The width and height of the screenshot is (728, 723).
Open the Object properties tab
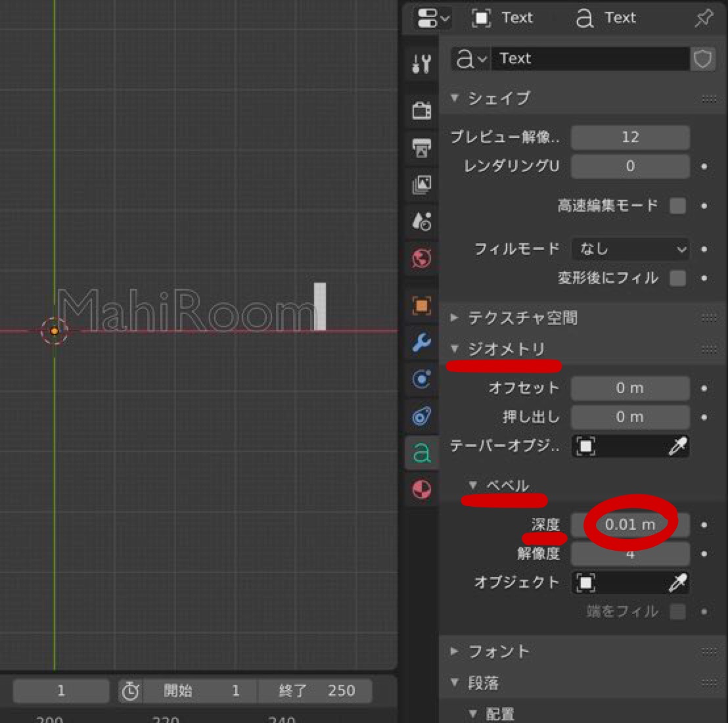pos(421,306)
